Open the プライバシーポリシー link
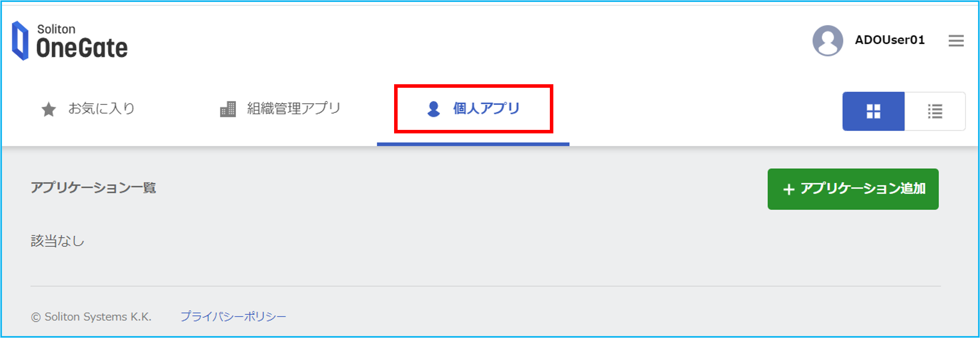 (x=233, y=317)
